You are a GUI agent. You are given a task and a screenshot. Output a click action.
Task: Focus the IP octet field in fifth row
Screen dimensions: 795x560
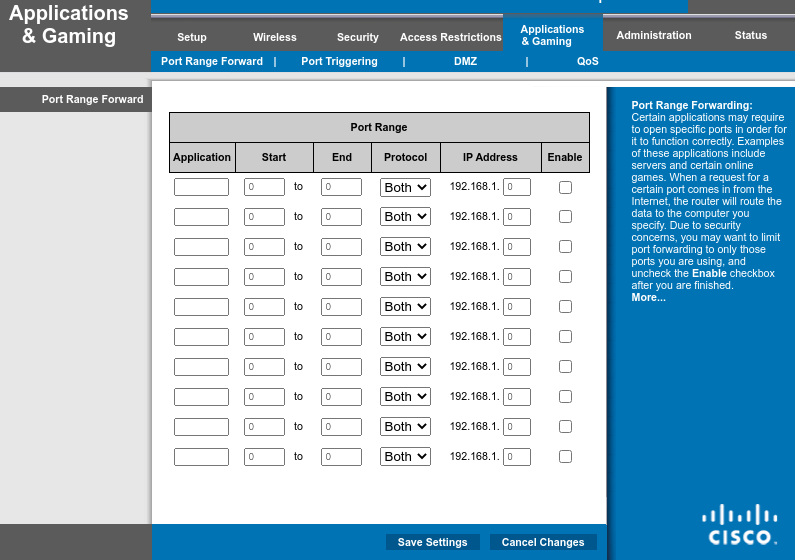pos(517,307)
